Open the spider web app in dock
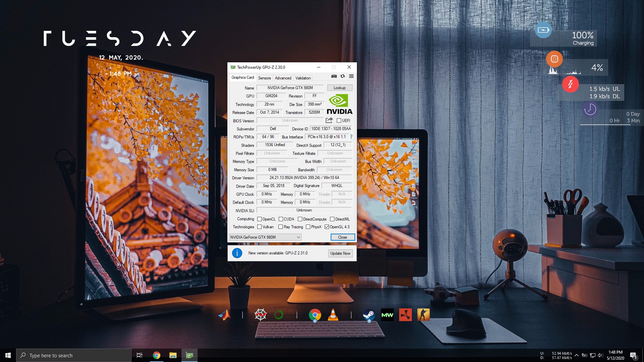This screenshot has height=362, width=644. (x=261, y=315)
